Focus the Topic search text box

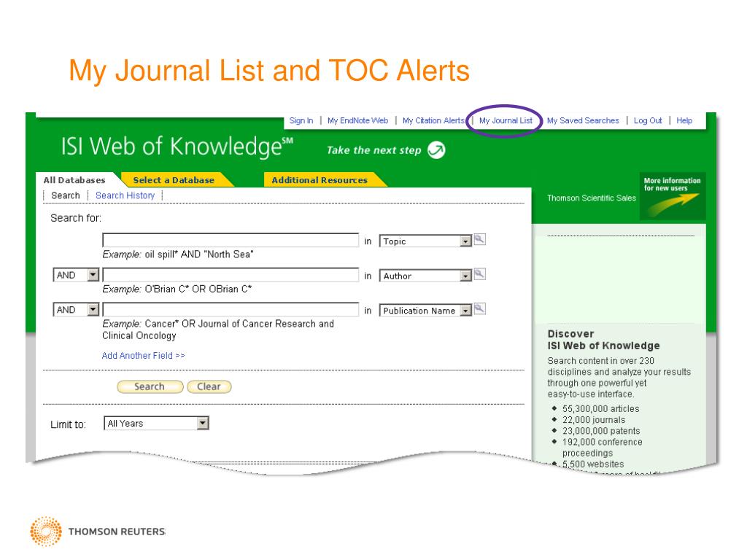tap(231, 240)
